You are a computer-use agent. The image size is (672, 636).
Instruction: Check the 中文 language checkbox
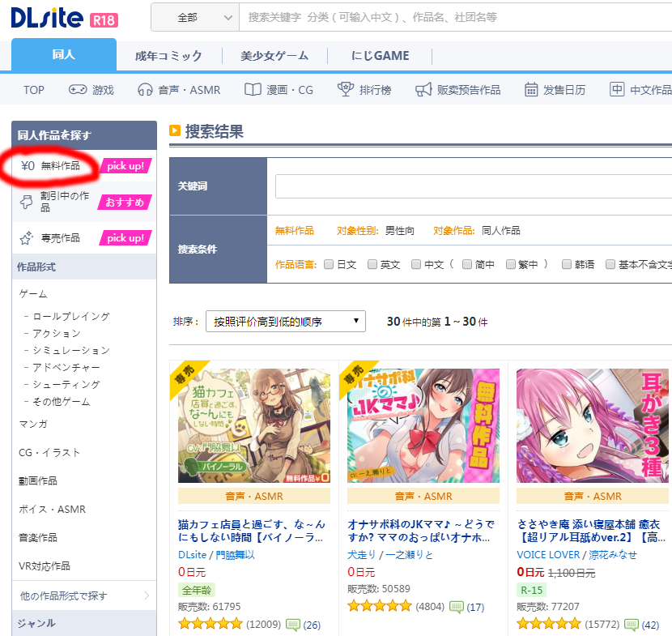415,264
